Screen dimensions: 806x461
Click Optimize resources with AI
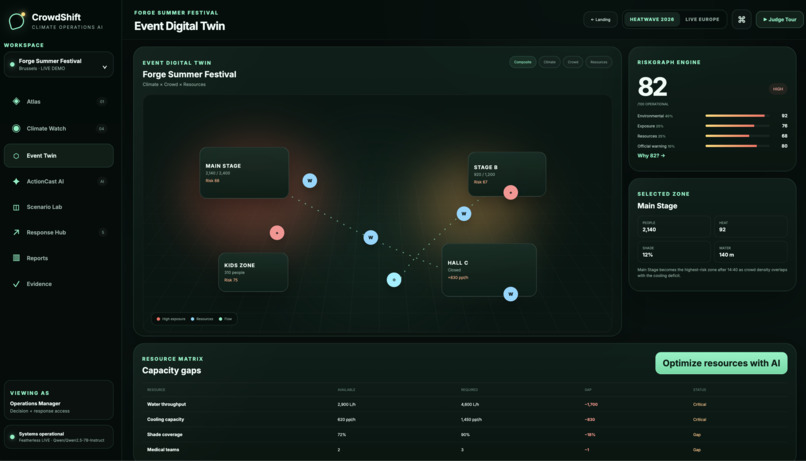click(721, 363)
